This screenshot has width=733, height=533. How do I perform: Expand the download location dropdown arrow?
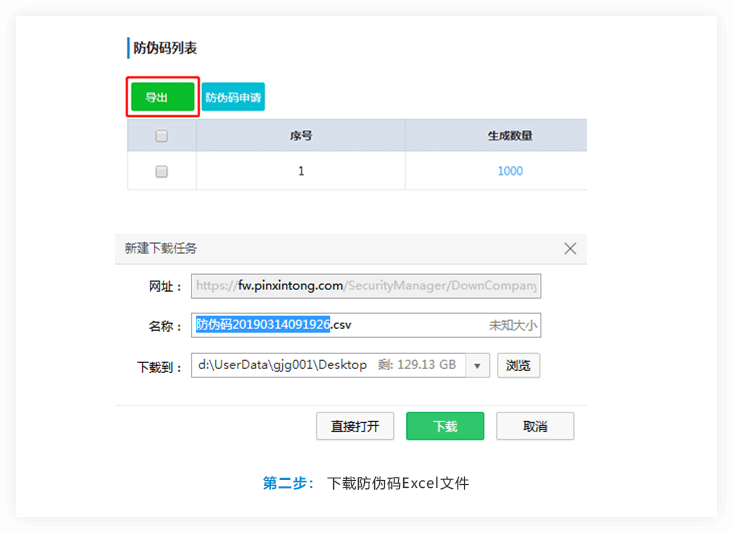click(477, 365)
